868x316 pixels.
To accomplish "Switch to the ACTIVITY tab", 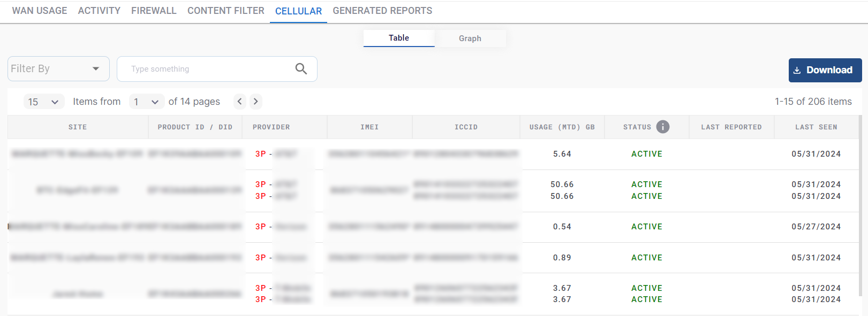I will (x=99, y=11).
